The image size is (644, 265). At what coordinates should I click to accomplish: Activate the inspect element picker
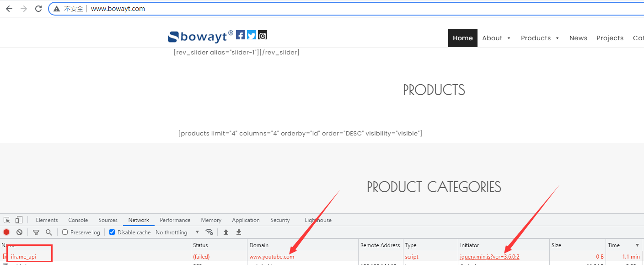pyautogui.click(x=7, y=220)
